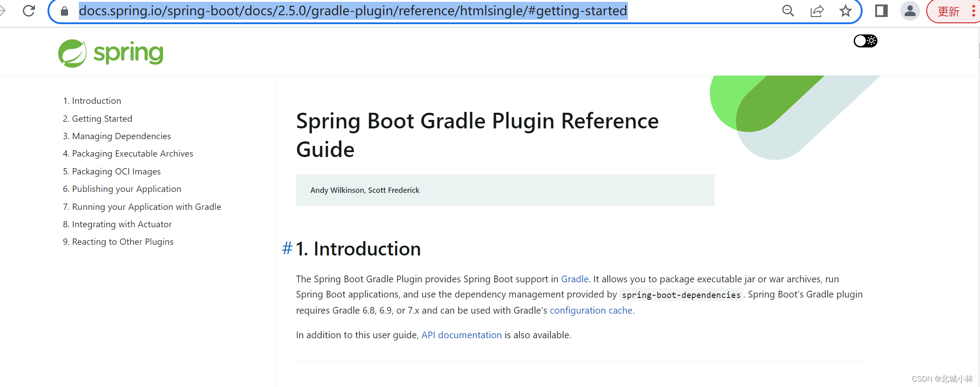Open '5. Packaging OCI Images' section
The height and width of the screenshot is (387, 980).
pos(112,171)
